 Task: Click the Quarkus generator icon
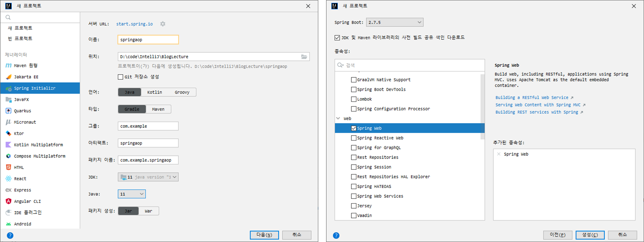pyautogui.click(x=9, y=111)
